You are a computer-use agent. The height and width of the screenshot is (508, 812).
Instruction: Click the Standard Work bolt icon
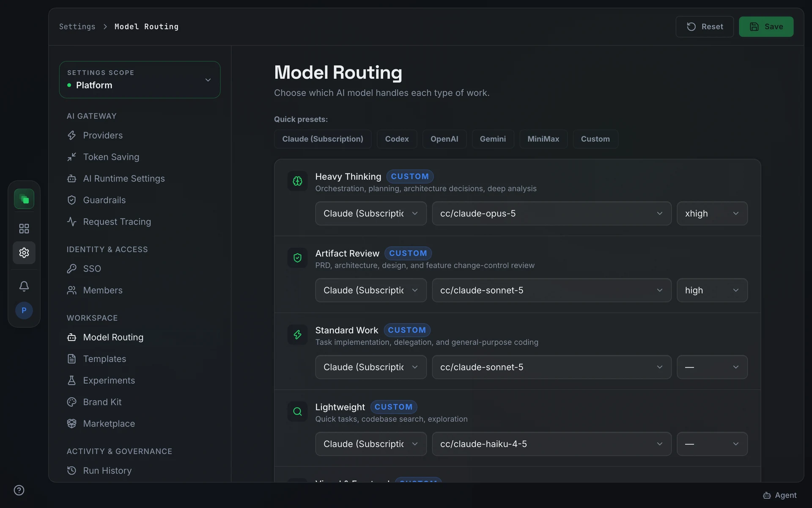pyautogui.click(x=298, y=335)
